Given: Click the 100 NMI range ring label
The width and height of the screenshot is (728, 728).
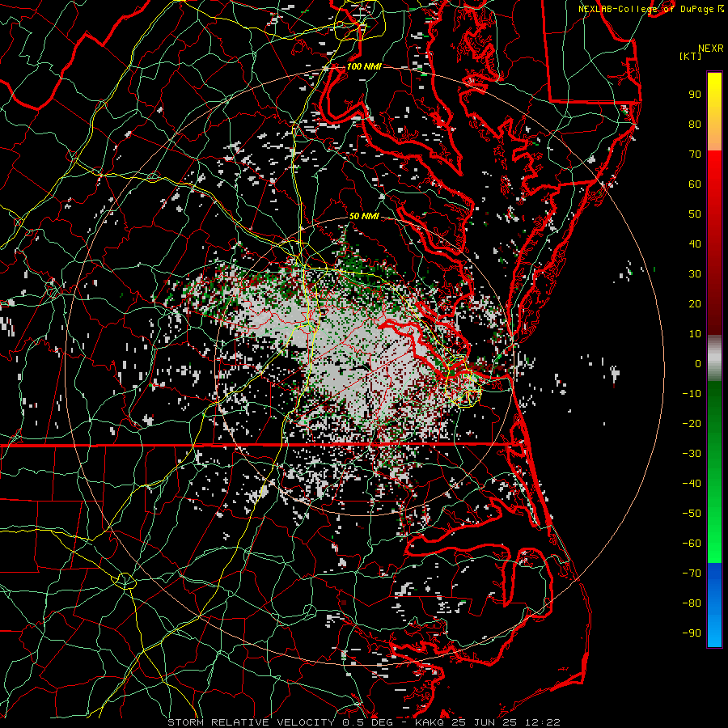Looking at the screenshot, I should pyautogui.click(x=364, y=66).
